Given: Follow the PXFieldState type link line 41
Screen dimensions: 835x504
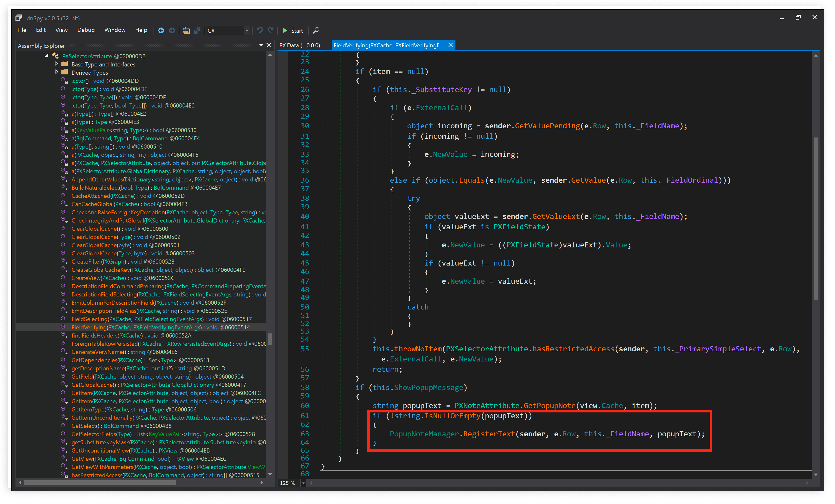Looking at the screenshot, I should pos(519,227).
